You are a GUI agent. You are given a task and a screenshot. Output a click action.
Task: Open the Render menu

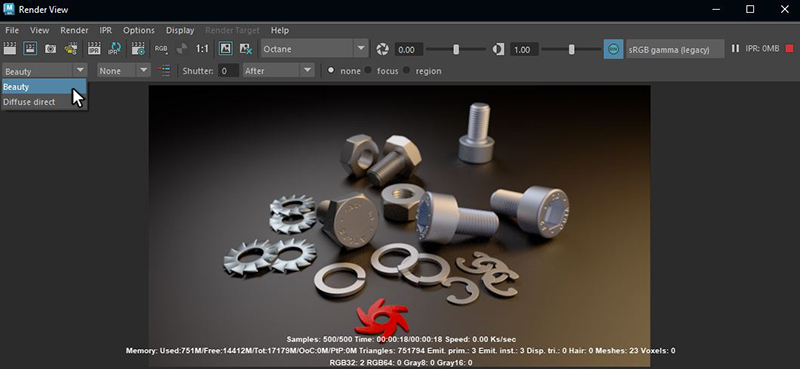74,30
